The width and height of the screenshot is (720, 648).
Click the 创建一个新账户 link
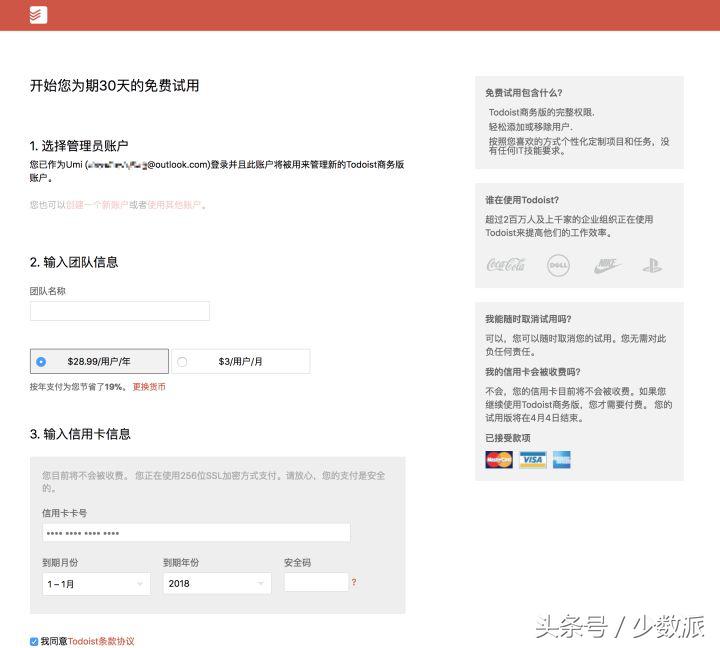click(97, 205)
